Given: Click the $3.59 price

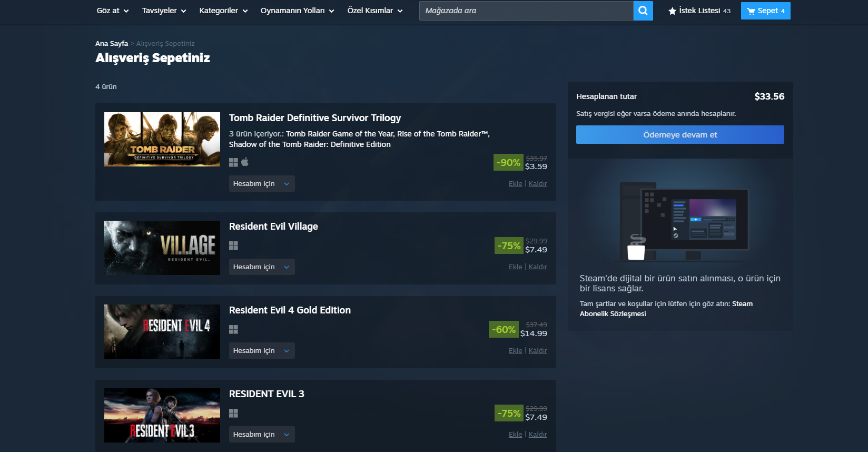Looking at the screenshot, I should (536, 166).
